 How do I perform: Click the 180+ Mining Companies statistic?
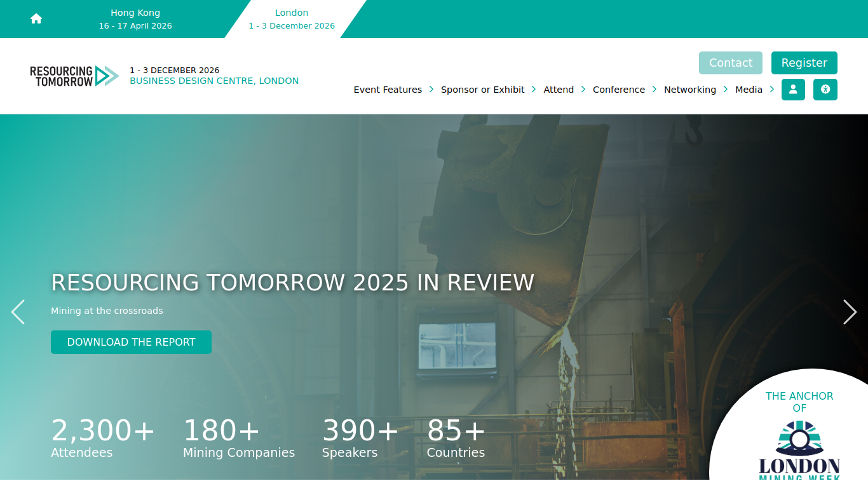click(239, 438)
